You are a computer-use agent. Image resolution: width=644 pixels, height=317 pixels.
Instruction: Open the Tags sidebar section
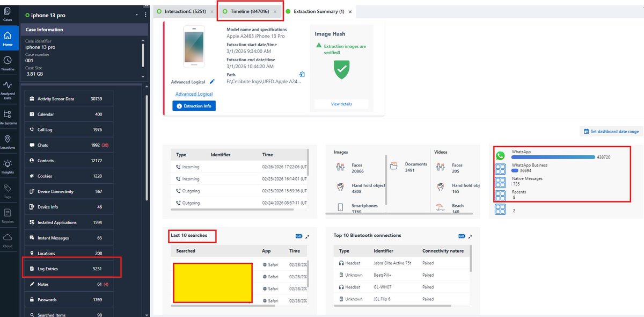tap(8, 191)
